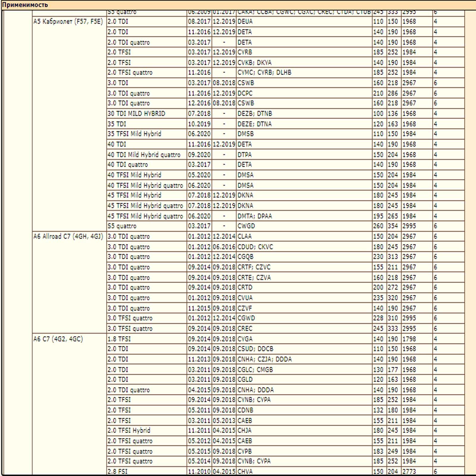Click the DMTA; DPAA engine code cell

point(255,216)
